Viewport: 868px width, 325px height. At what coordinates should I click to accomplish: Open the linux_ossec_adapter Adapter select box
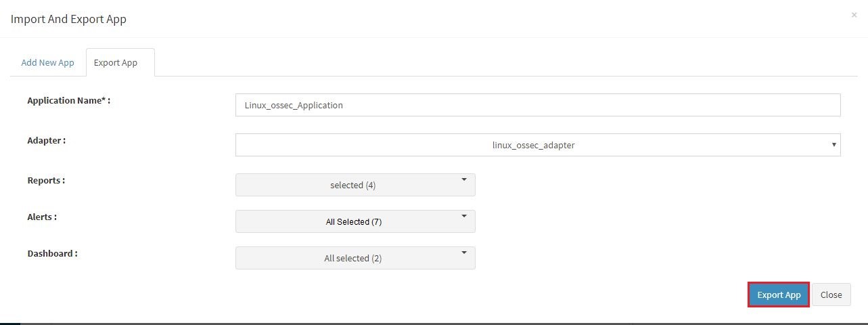pyautogui.click(x=538, y=145)
